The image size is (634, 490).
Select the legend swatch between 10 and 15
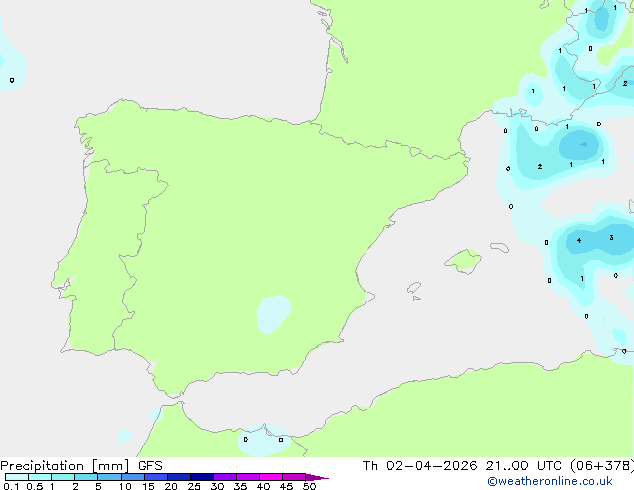pyautogui.click(x=132, y=477)
